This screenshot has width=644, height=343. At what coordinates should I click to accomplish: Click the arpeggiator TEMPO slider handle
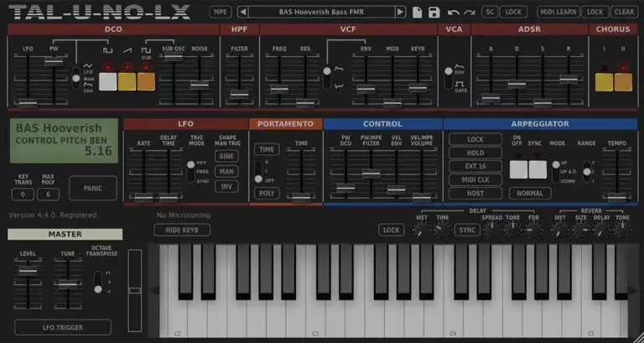click(x=617, y=197)
